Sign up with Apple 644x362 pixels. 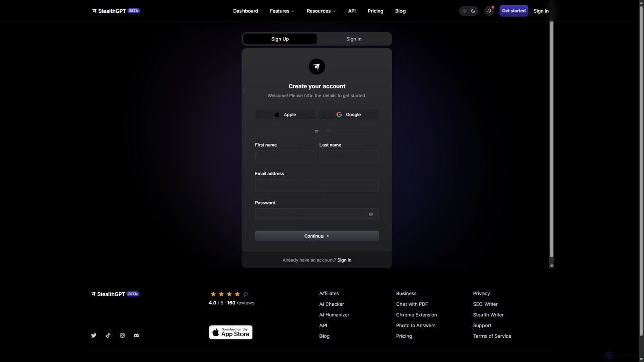[x=285, y=115]
